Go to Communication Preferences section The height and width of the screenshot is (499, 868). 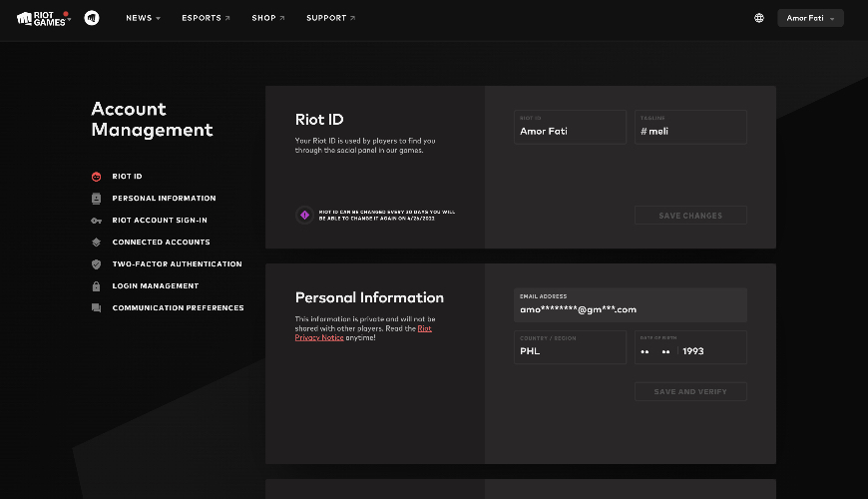click(x=178, y=308)
